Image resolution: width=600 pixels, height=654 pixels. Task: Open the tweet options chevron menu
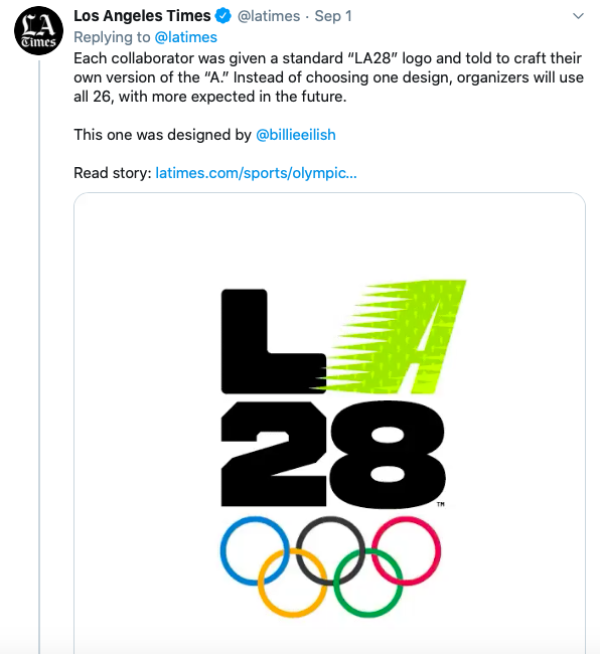tap(578, 16)
